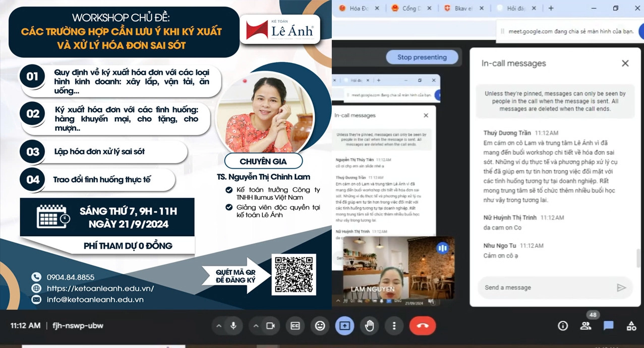Click the present screen icon
Image resolution: width=644 pixels, height=348 pixels.
[x=344, y=326]
